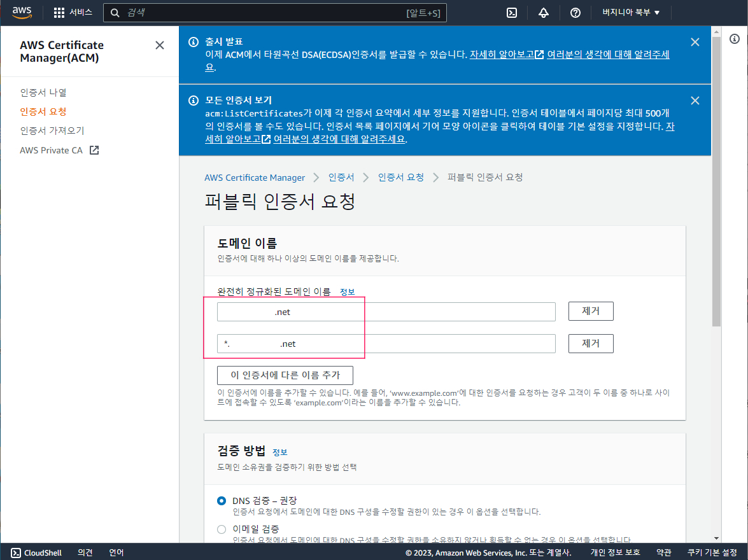
Task: Click 이 인증서에 다른 이름 추가 button
Action: 285,375
